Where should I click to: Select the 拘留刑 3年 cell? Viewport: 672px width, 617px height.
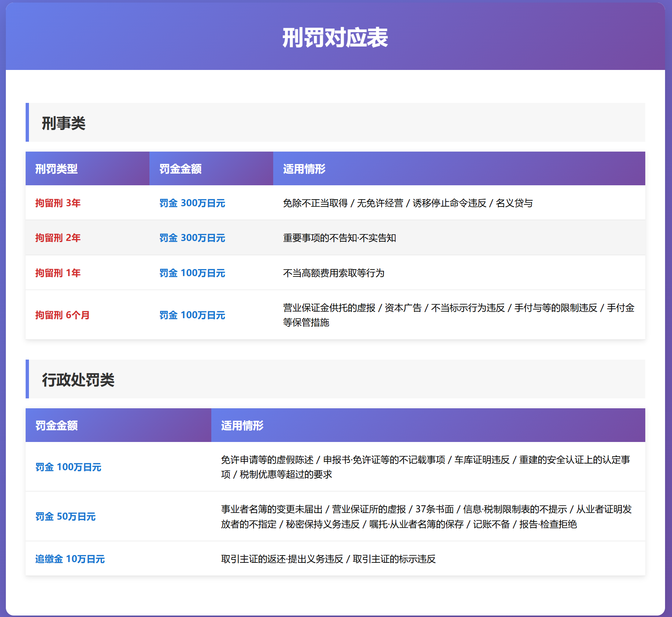click(x=58, y=203)
